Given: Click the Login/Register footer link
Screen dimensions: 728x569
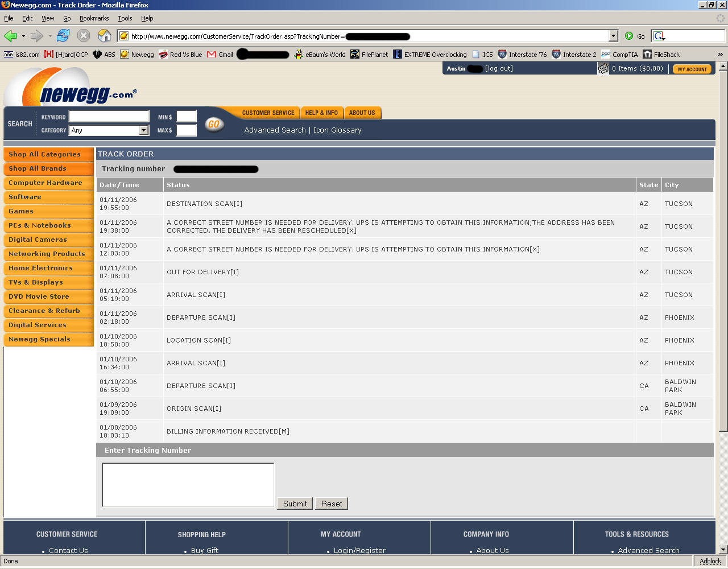Looking at the screenshot, I should point(359,550).
